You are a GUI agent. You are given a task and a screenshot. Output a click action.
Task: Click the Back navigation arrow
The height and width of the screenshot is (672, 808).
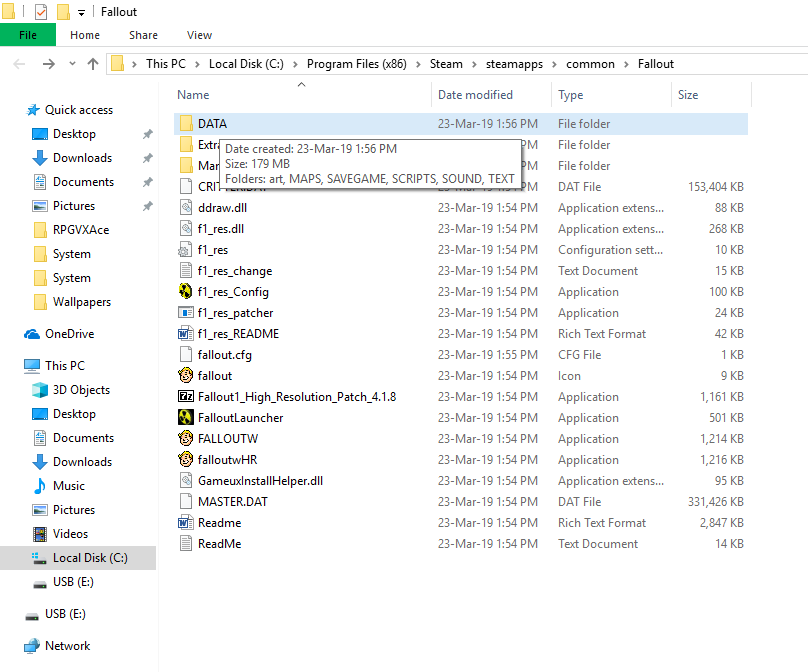(x=20, y=64)
